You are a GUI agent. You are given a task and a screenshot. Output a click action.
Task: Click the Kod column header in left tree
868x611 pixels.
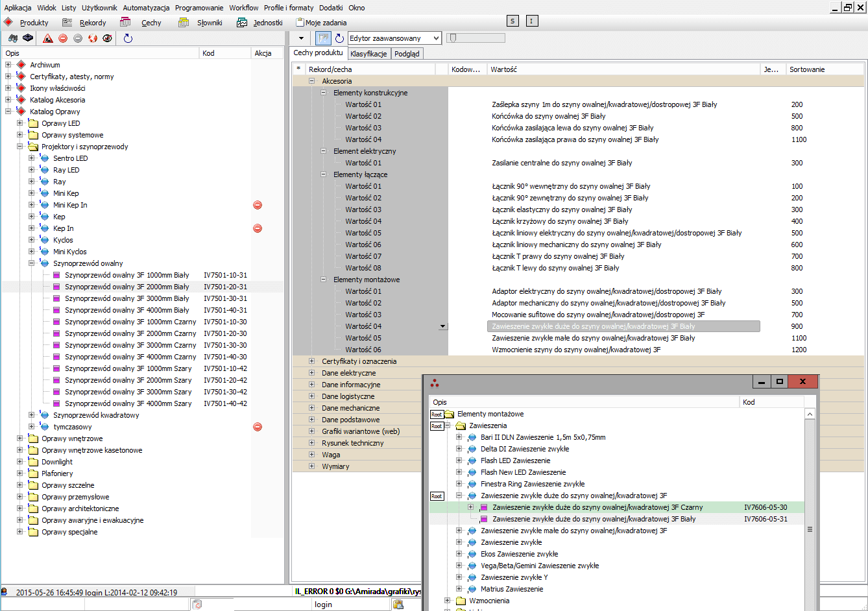coord(225,53)
